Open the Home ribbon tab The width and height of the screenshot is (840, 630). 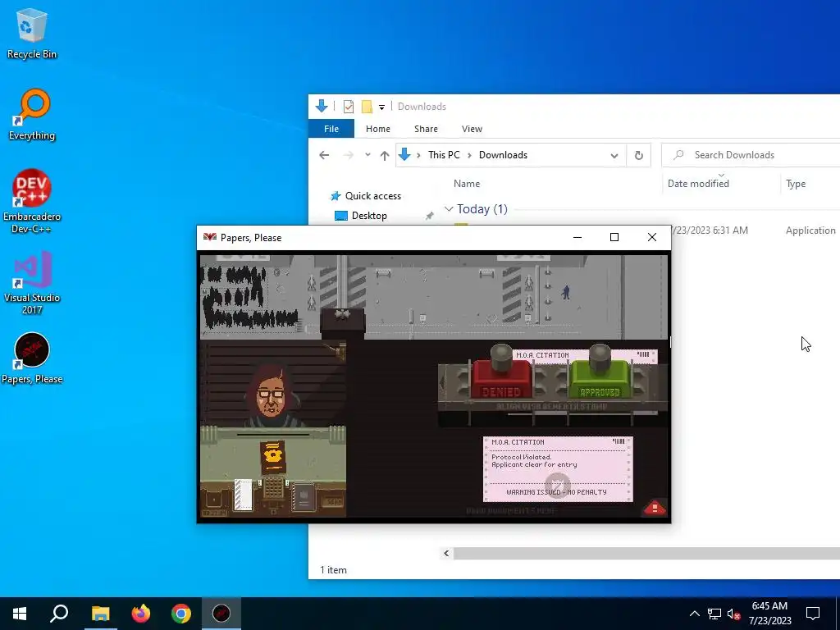point(377,129)
